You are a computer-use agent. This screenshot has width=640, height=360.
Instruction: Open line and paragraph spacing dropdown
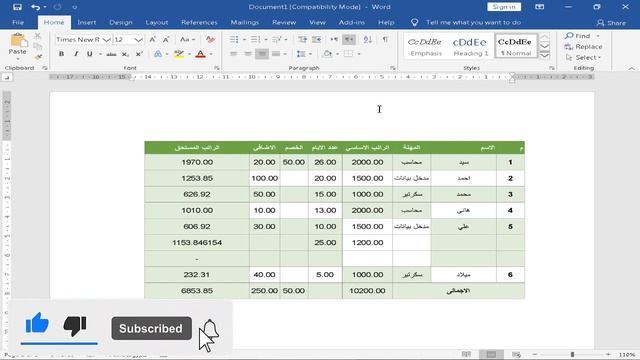tap(304, 54)
